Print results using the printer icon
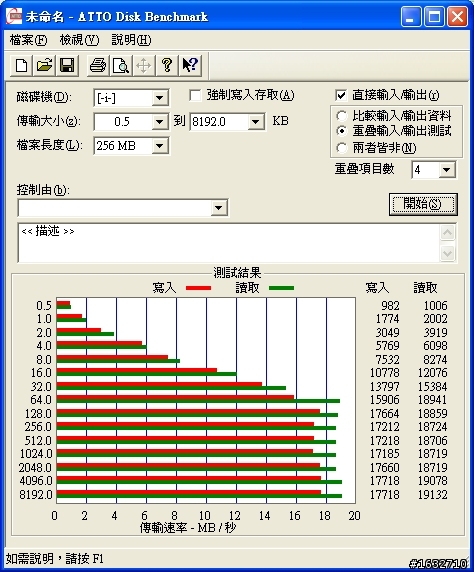This screenshot has width=474, height=572. 98,66
